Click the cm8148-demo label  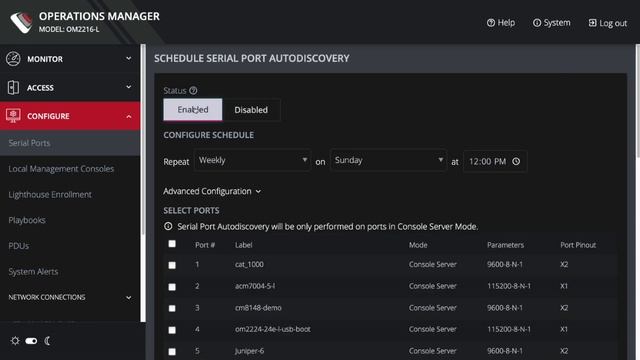(x=258, y=308)
